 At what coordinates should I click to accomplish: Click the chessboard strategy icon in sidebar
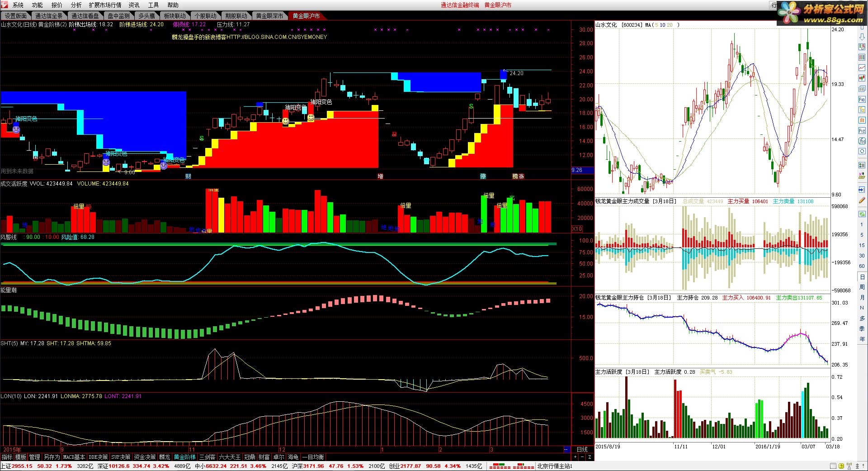tap(862, 176)
